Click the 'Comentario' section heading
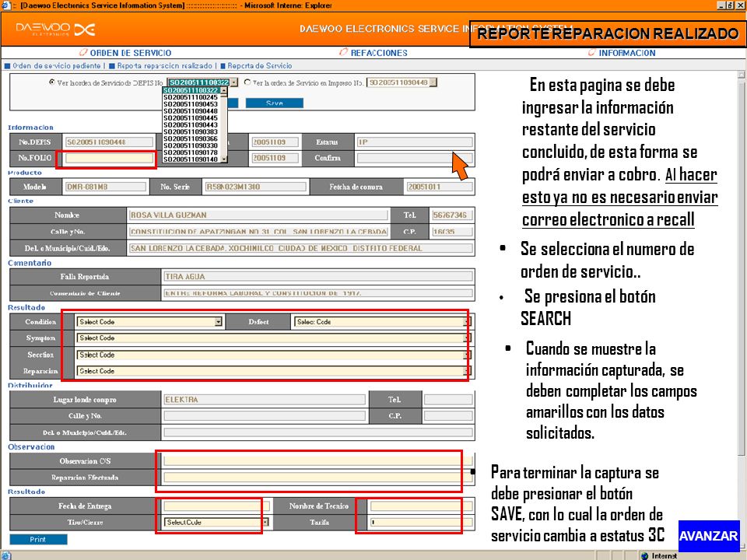This screenshot has height=560, width=747. pyautogui.click(x=30, y=263)
